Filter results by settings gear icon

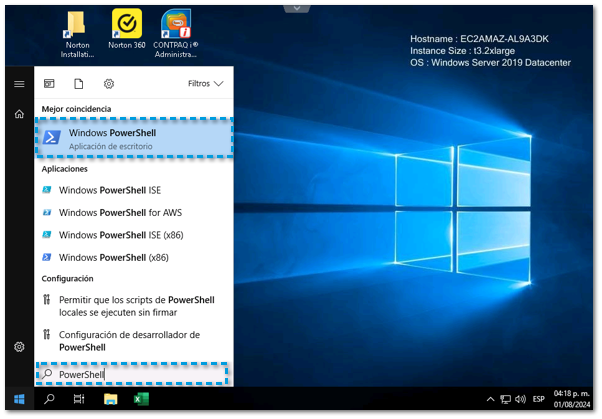point(109,84)
